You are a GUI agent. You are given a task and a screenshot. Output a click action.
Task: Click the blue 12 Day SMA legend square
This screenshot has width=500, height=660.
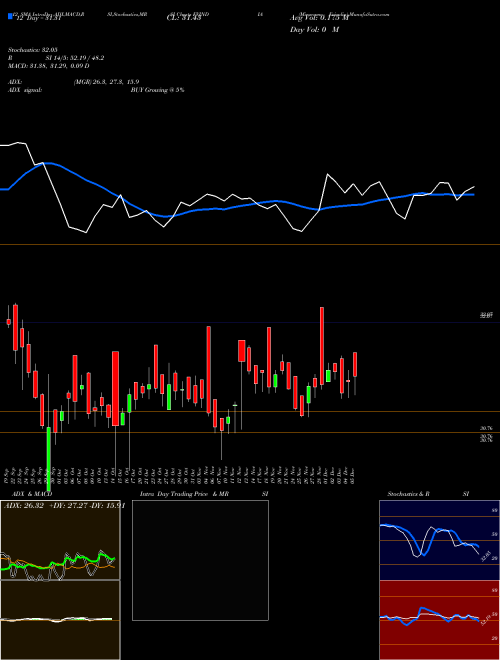tap(11, 16)
